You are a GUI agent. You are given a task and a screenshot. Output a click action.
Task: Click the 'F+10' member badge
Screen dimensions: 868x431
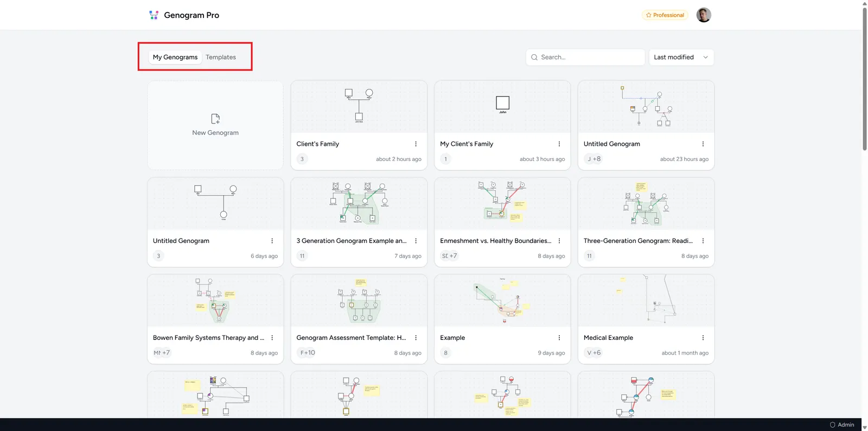tap(308, 353)
